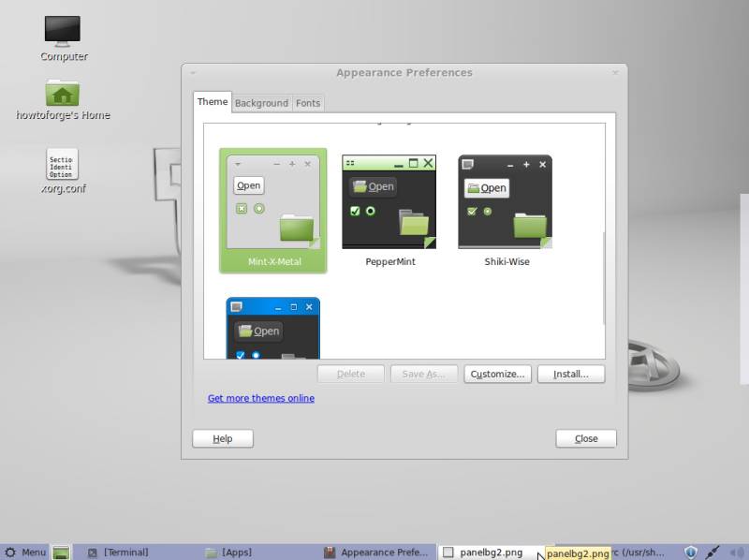Click the shield icon in system tray

(691, 553)
